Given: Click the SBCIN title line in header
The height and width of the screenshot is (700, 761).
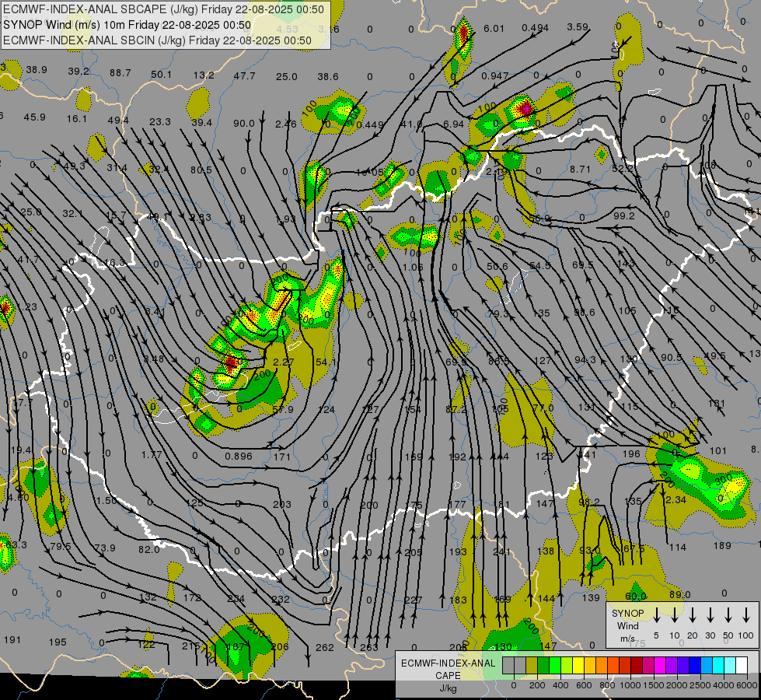Looking at the screenshot, I should (157, 40).
